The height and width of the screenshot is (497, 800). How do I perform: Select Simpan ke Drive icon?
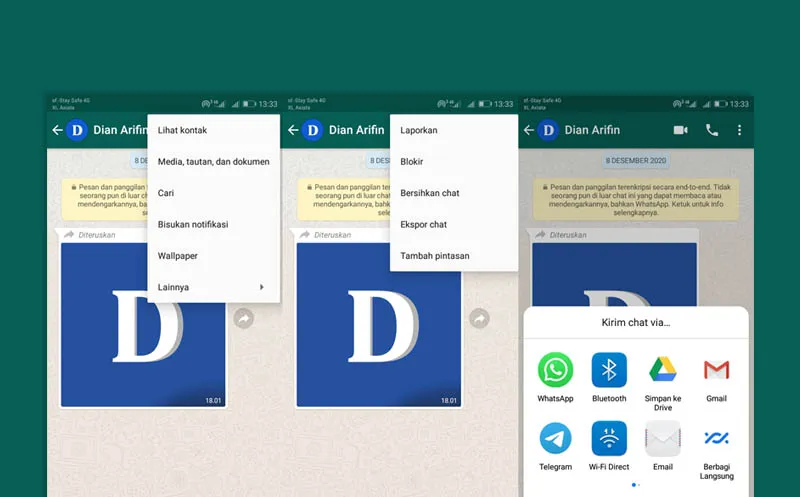(663, 370)
